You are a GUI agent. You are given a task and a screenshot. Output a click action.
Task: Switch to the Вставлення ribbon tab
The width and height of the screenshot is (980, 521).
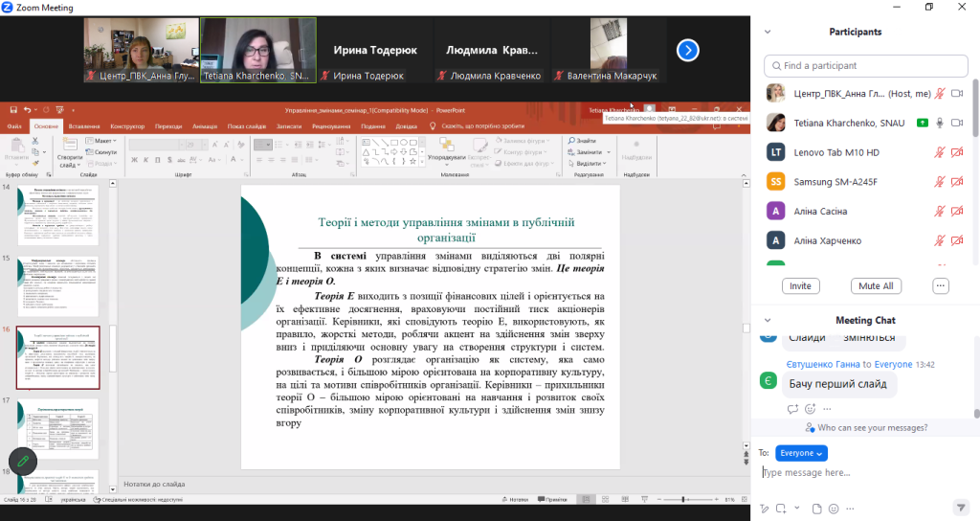pos(84,126)
